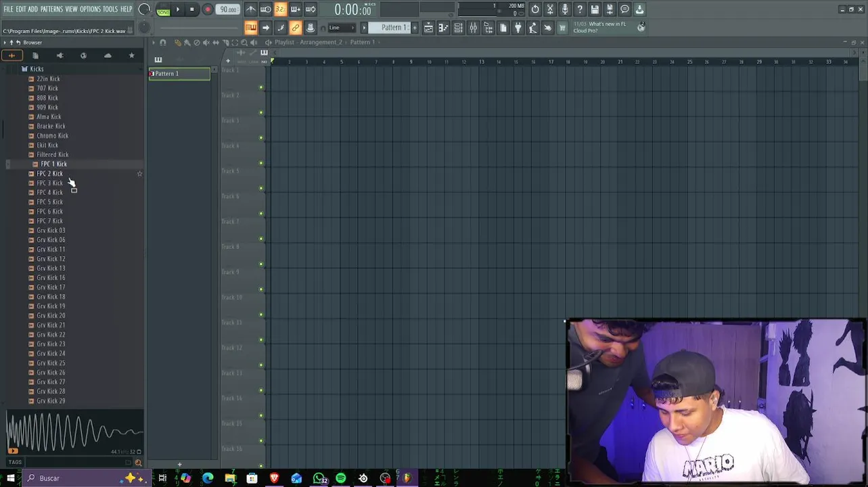Screen dimensions: 868x487
Task: Open the Plugin picker plug icon
Action: (518, 28)
